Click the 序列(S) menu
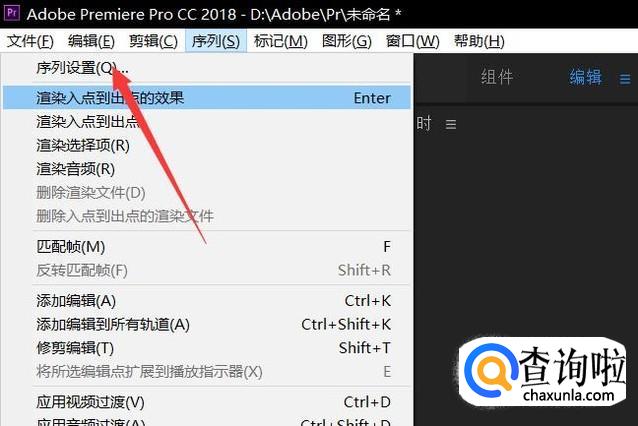The width and height of the screenshot is (638, 426). (216, 41)
